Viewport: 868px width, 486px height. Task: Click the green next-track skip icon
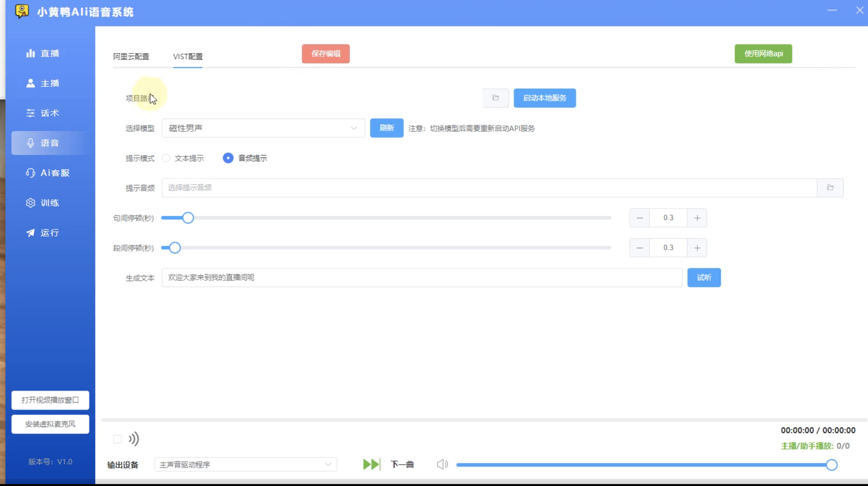point(371,465)
